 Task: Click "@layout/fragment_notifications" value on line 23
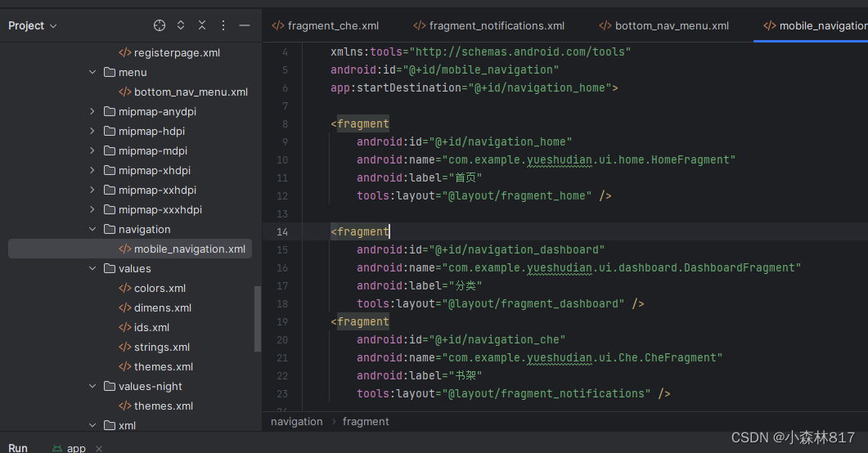[x=546, y=394]
